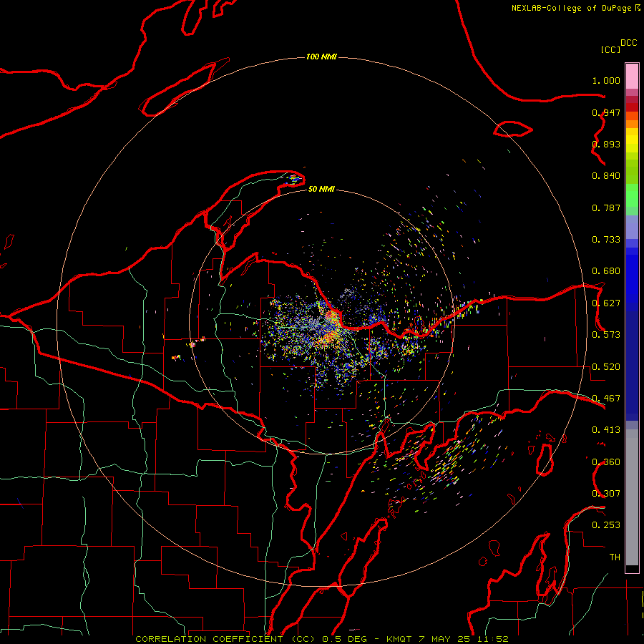Click the 0.733 scale value
The width and height of the screenshot is (644, 644).
point(606,240)
